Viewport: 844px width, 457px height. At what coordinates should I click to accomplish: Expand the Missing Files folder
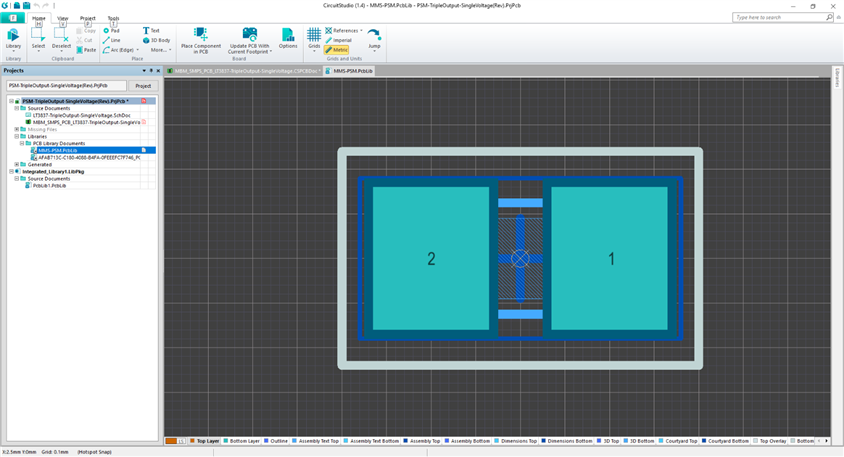(17, 129)
